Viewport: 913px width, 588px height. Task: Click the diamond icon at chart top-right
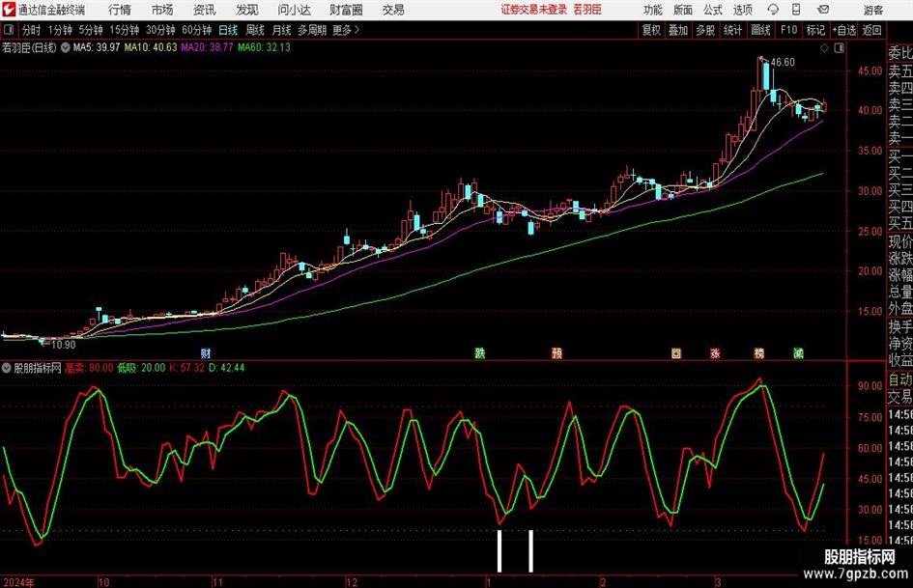point(824,48)
